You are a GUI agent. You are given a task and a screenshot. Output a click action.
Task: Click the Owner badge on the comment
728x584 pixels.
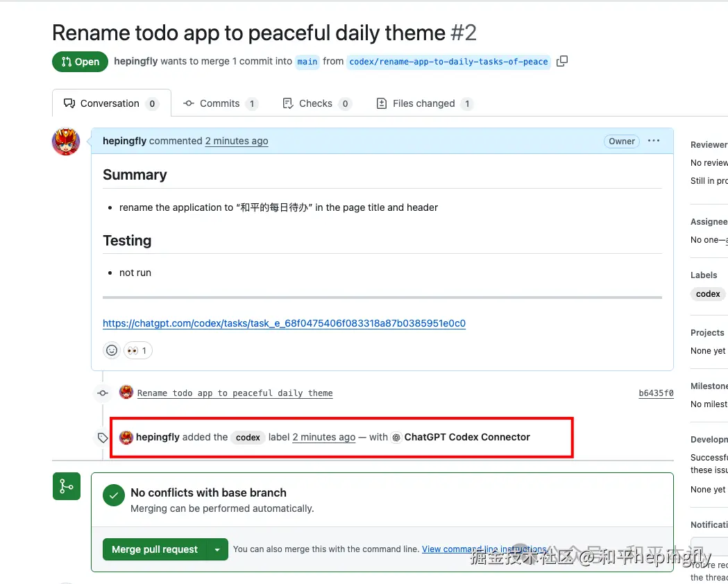coord(622,141)
